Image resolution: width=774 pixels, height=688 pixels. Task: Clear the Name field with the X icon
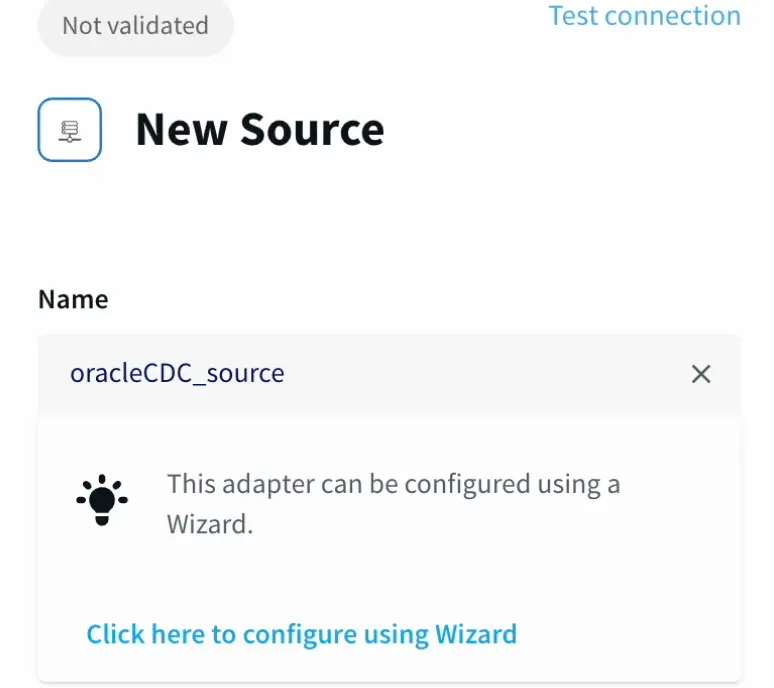point(701,374)
